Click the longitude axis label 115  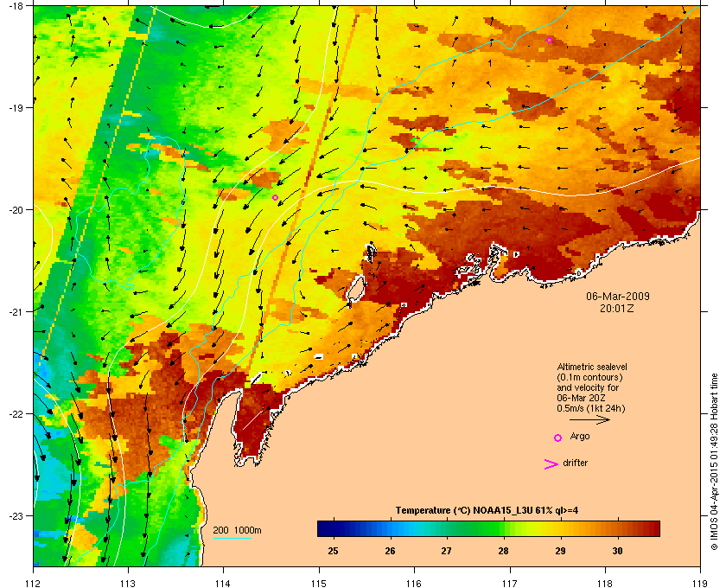[x=319, y=583]
